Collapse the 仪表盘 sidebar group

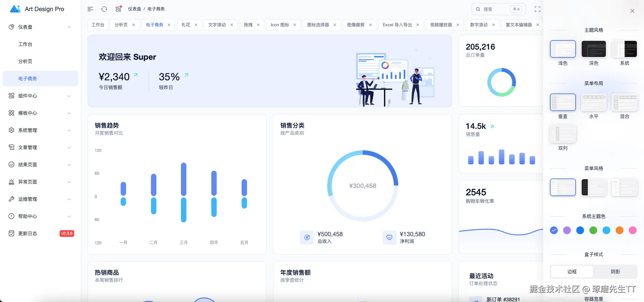click(69, 27)
